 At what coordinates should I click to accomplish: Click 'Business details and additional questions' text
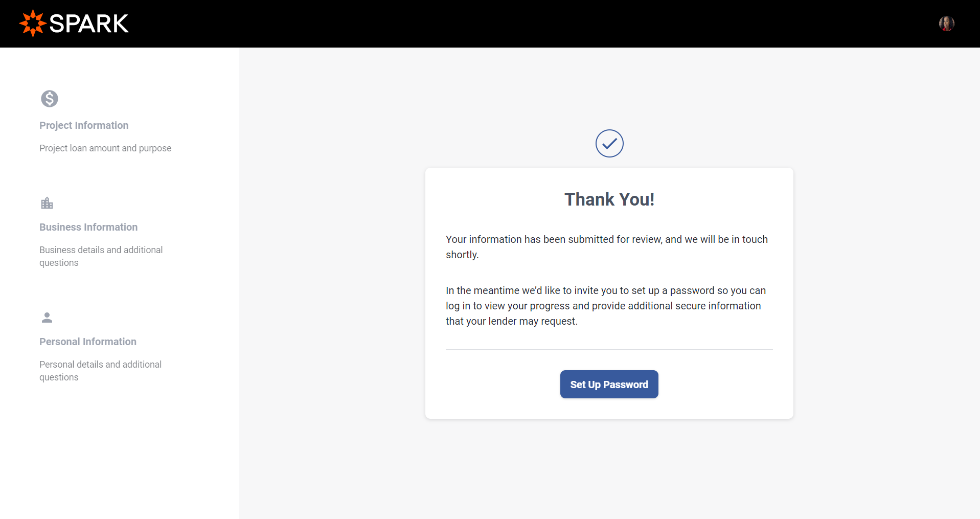(x=101, y=256)
